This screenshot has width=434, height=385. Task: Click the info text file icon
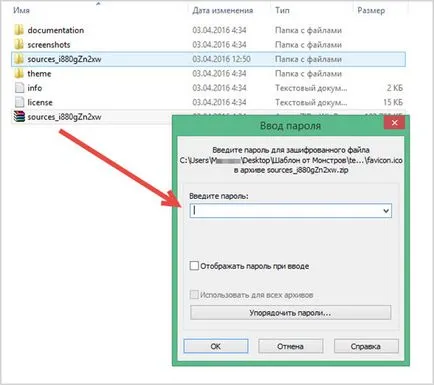[20, 88]
